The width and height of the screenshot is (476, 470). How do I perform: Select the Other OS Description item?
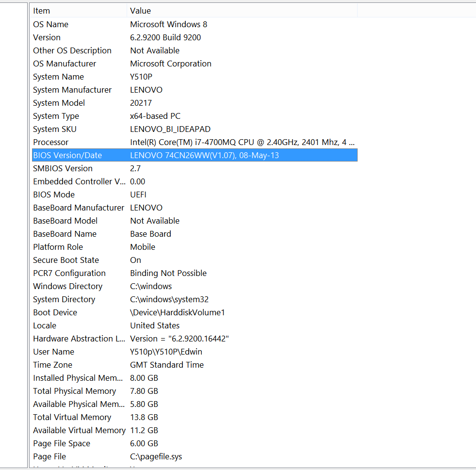click(72, 50)
